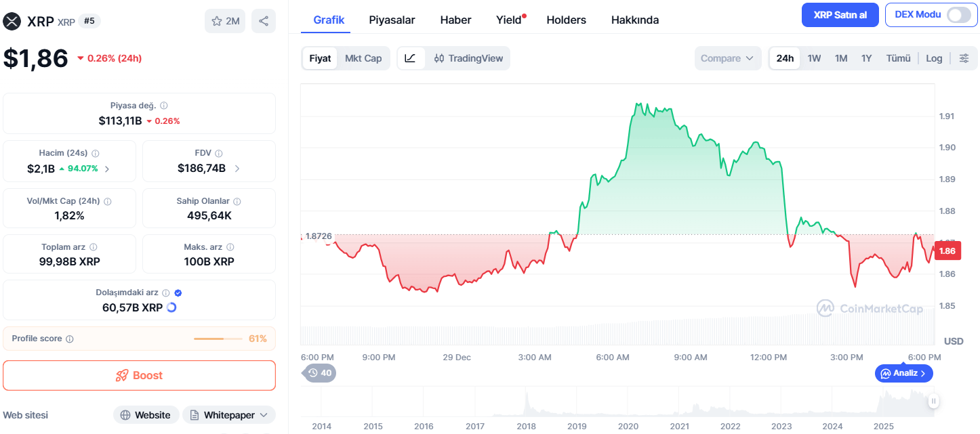Click info icon beside Dolaşımdaki arz
Image resolution: width=980 pixels, height=434 pixels.
point(166,293)
